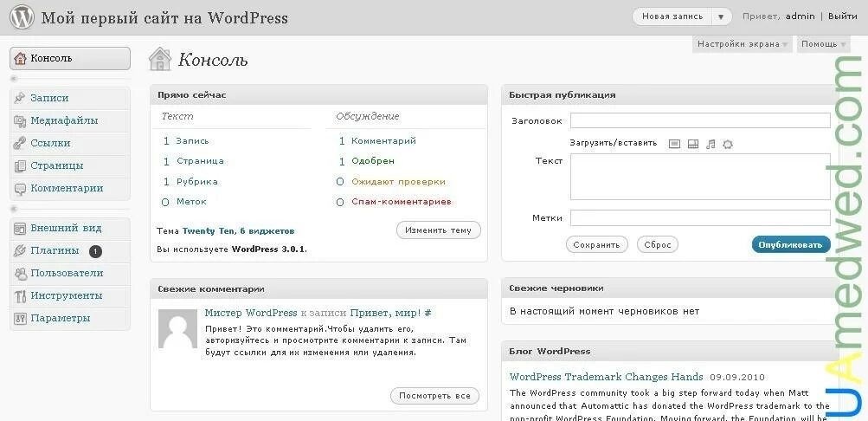Open the Консоль menu item
This screenshot has width=868, height=421.
(x=70, y=58)
